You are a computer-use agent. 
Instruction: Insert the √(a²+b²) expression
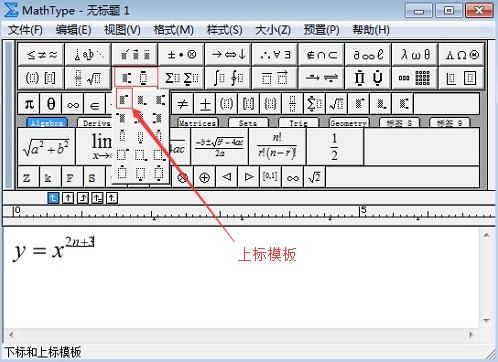(46, 147)
